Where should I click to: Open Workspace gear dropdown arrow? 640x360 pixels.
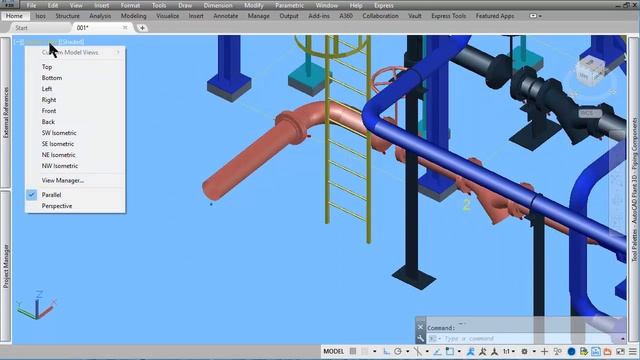pos(534,351)
